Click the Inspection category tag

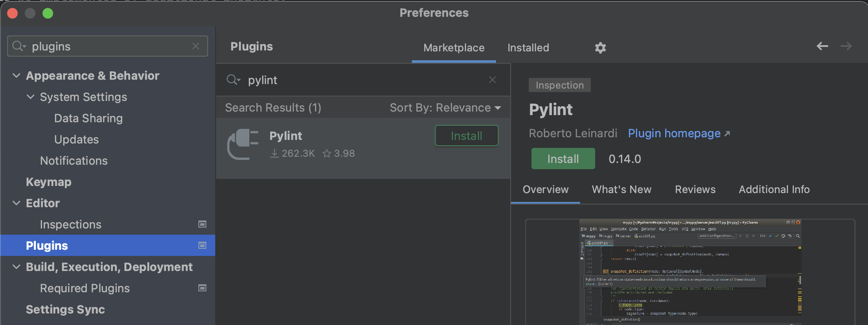click(x=560, y=85)
